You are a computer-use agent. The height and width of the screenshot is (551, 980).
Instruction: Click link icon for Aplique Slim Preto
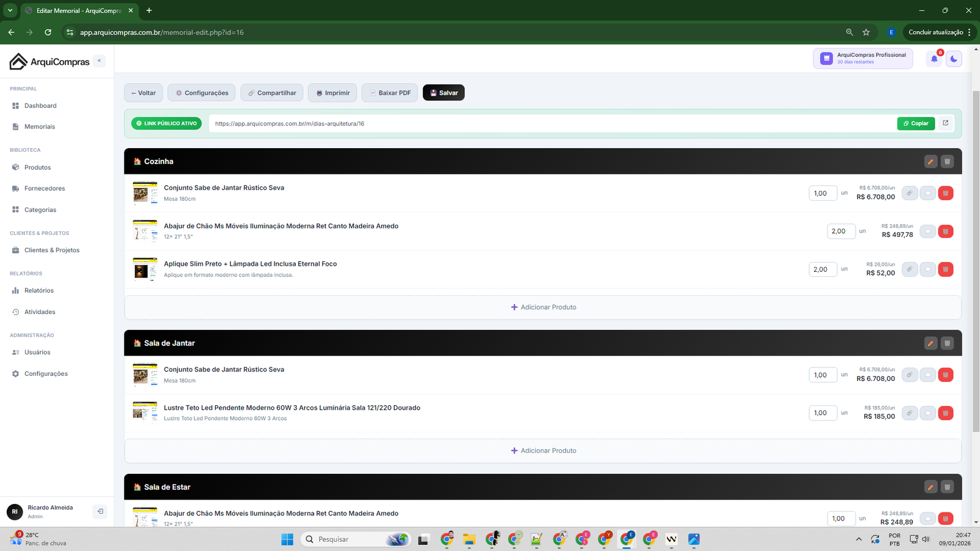[x=910, y=269]
